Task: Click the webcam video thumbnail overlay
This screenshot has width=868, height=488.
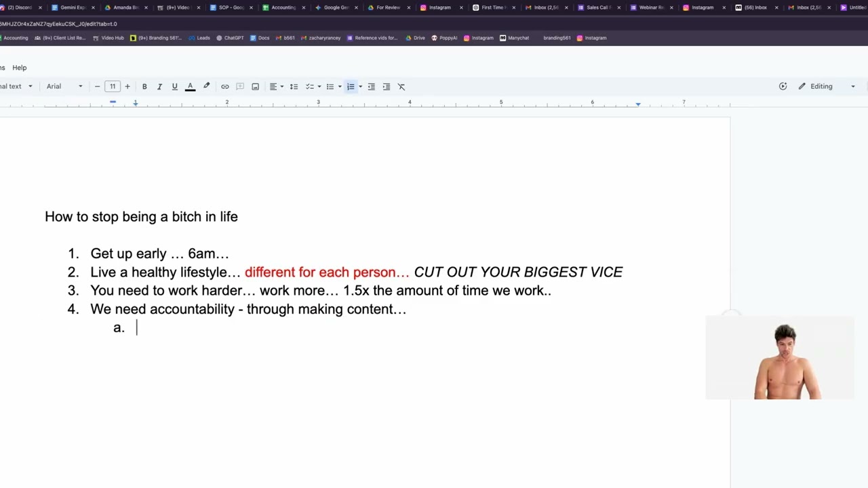Action: [780, 357]
